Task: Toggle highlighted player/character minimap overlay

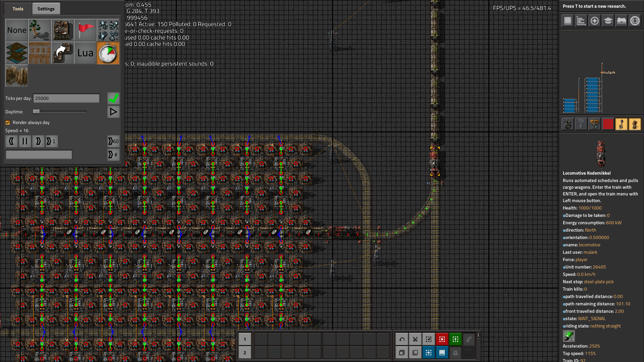Action: [635, 124]
